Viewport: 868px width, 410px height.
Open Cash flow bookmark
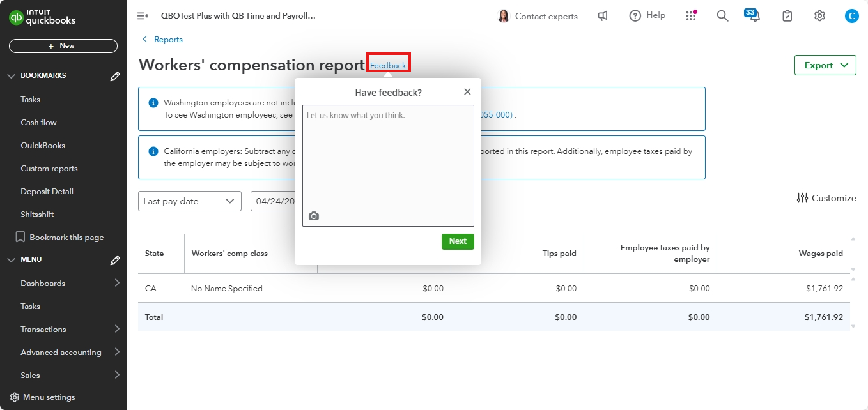tap(38, 123)
